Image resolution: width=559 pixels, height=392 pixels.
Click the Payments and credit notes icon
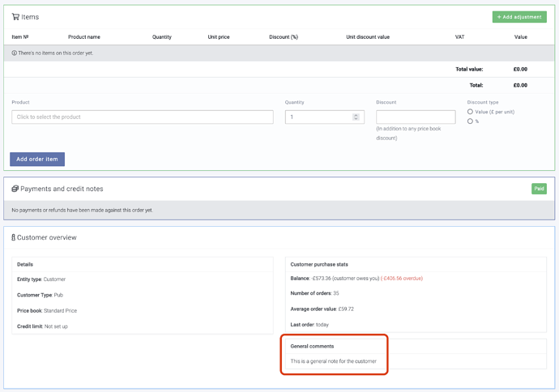tap(15, 189)
